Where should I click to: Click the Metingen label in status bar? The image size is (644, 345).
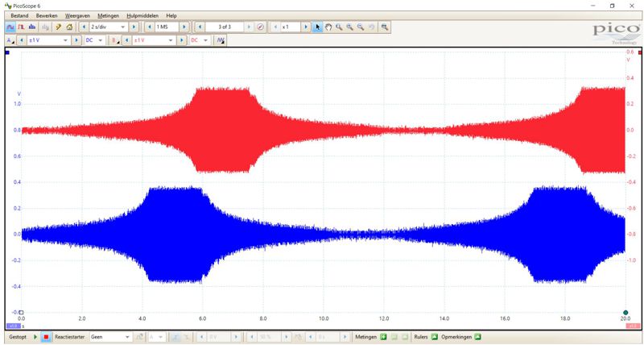(x=365, y=337)
